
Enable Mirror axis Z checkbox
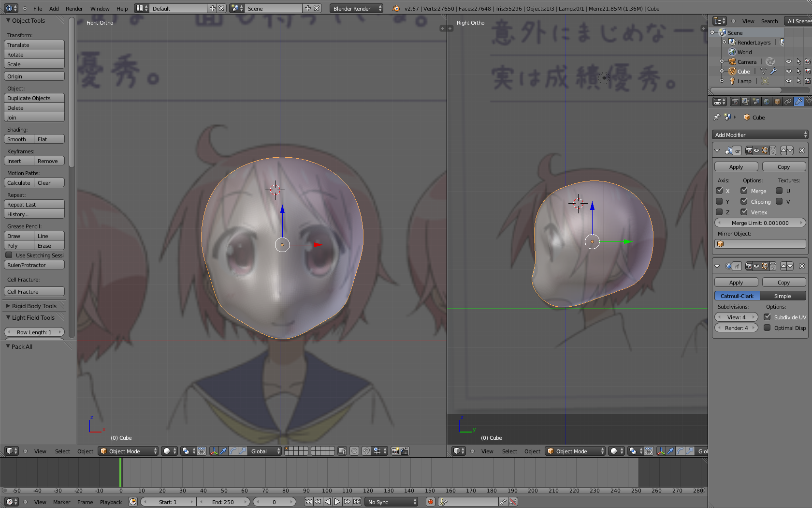pos(719,212)
